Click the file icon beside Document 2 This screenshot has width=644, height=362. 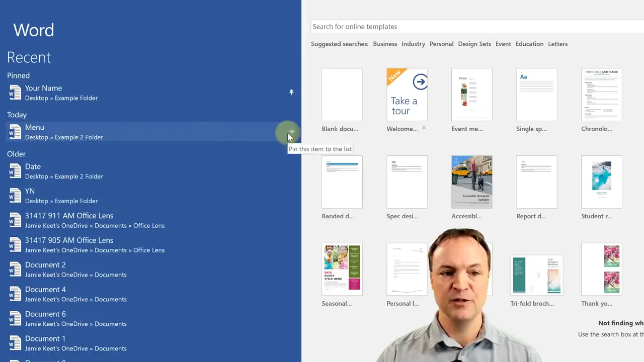[x=15, y=269]
